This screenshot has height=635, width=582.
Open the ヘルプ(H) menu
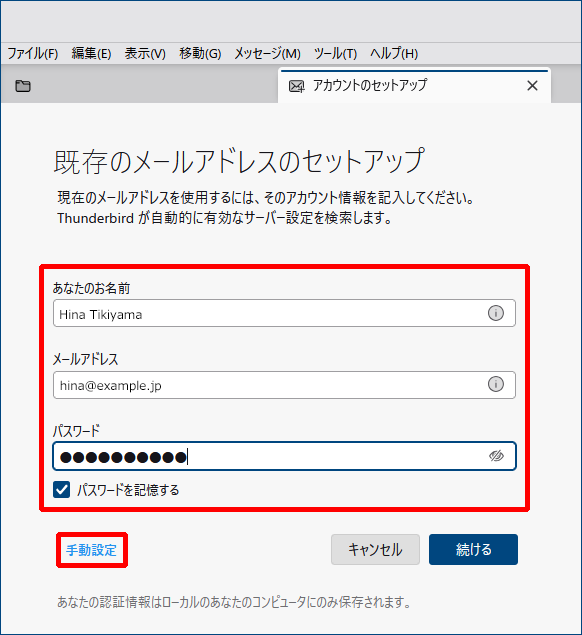[394, 53]
